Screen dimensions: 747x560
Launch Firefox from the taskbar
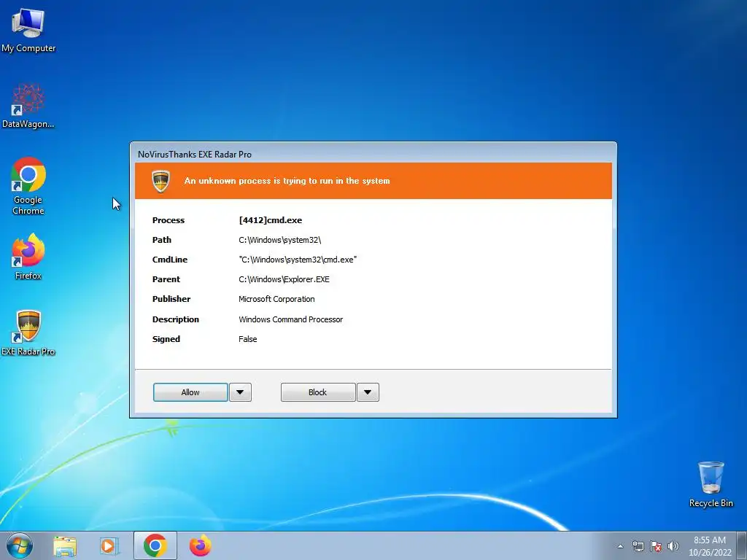[201, 545]
